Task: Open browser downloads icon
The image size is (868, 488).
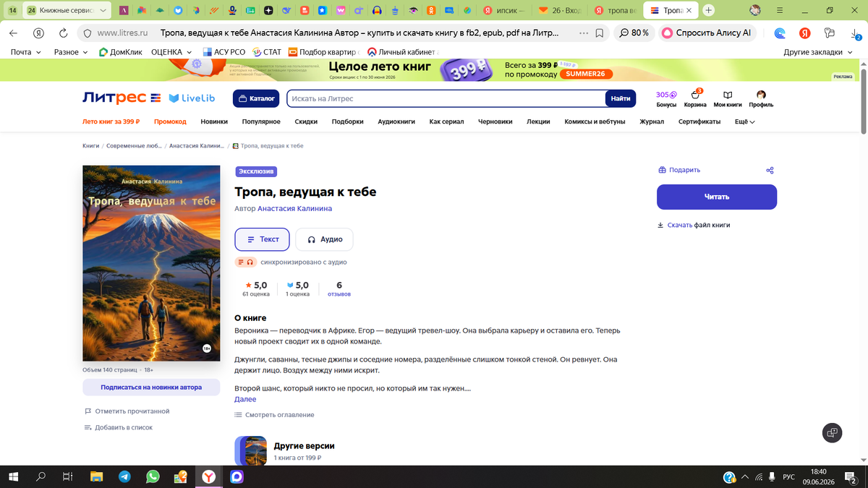Action: [855, 33]
